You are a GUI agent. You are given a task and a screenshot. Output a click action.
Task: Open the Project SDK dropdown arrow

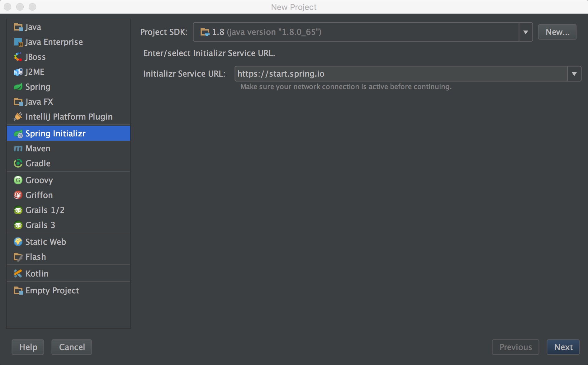pos(526,32)
